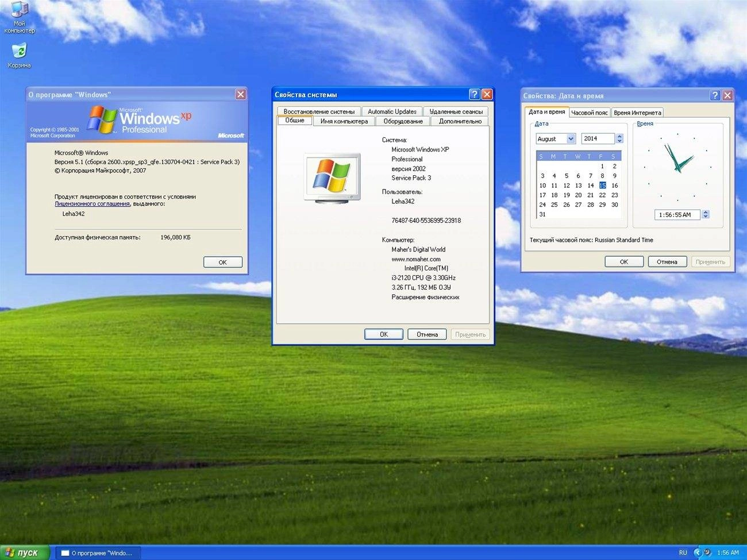The image size is (747, 560).
Task: Open the My Computer desktop icon
Action: pos(19,17)
